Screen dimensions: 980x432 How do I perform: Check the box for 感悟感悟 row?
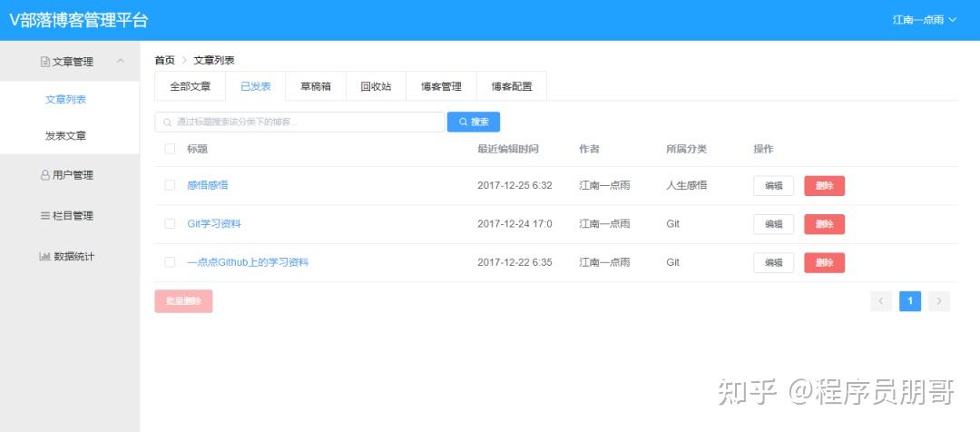coord(170,185)
